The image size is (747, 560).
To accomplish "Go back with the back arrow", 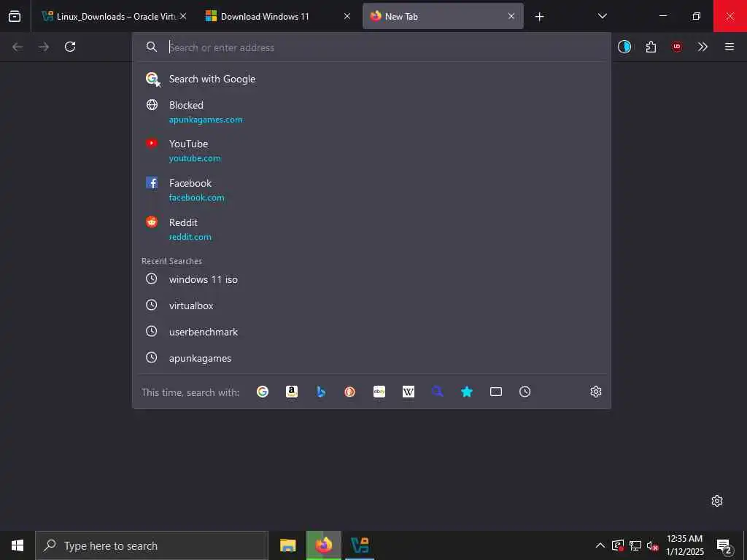I will click(x=18, y=47).
